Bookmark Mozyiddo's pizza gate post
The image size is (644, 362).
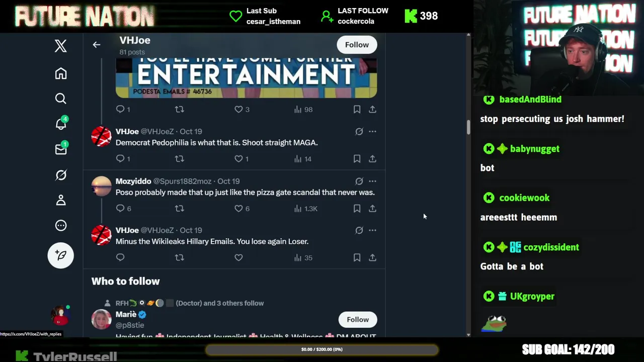357,208
